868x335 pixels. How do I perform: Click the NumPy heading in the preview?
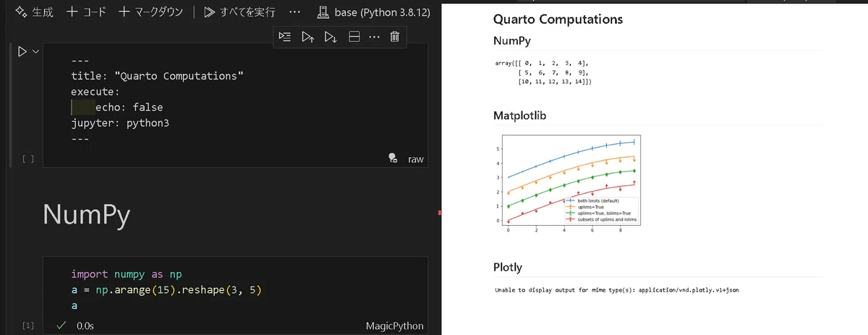(512, 41)
